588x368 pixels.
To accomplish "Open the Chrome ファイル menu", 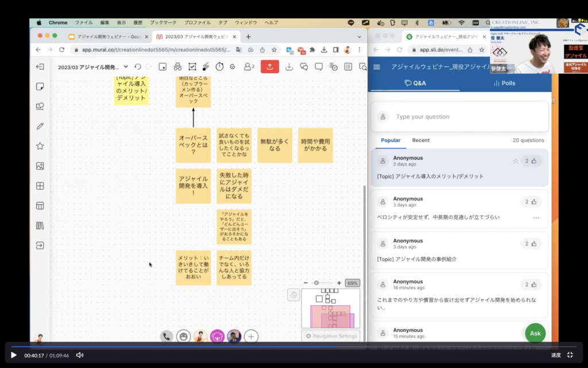I will [84, 22].
